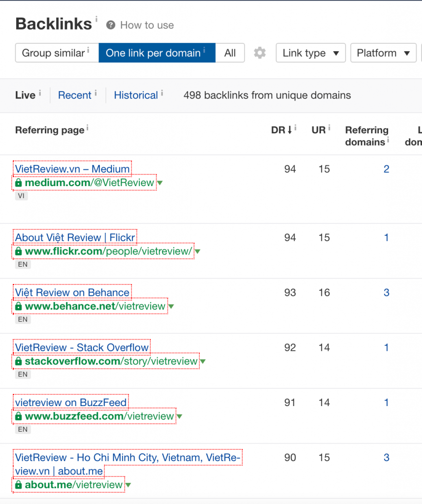Select One link per domain mode
The height and width of the screenshot is (504, 422).
[x=157, y=53]
